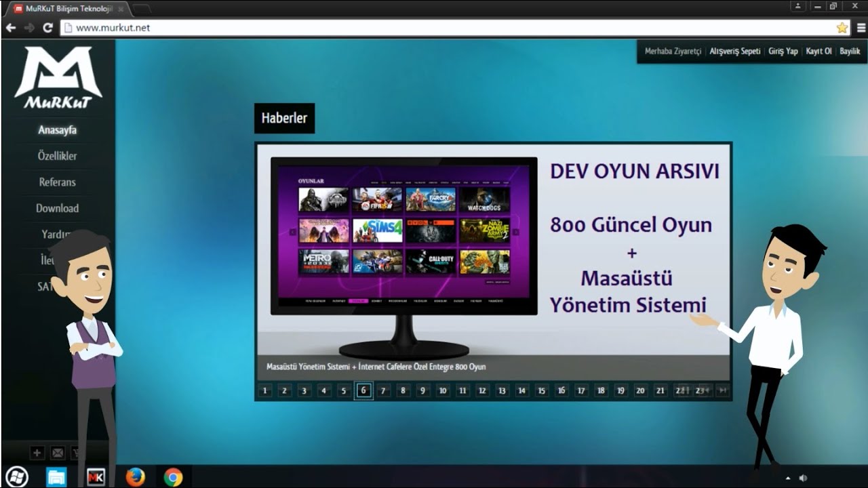
Task: Open the DEV OYUN ARSIVI news banner
Action: pyautogui.click(x=493, y=249)
